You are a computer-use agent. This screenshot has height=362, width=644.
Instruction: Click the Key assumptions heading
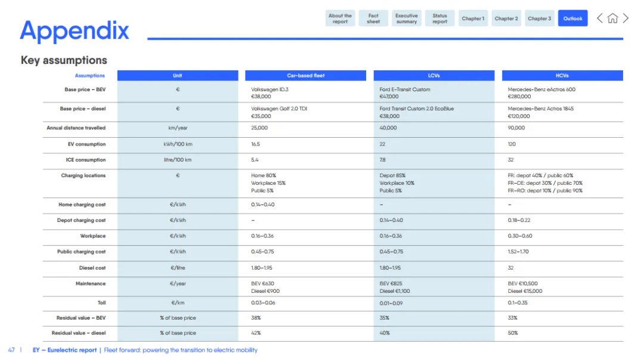coord(64,60)
